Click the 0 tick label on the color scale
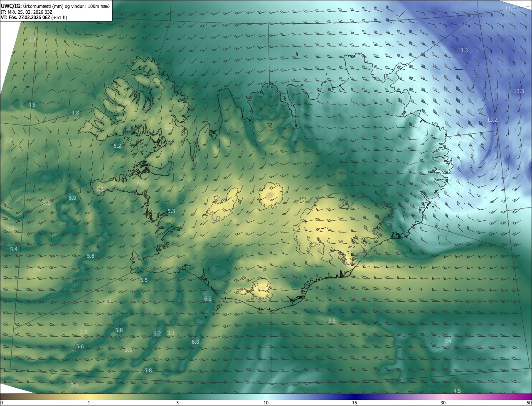 point(2,403)
